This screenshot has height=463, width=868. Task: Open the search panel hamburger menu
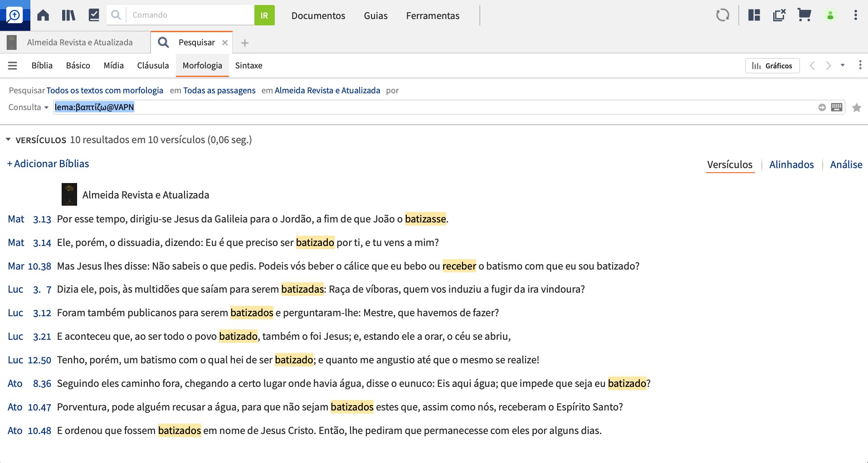tap(13, 66)
